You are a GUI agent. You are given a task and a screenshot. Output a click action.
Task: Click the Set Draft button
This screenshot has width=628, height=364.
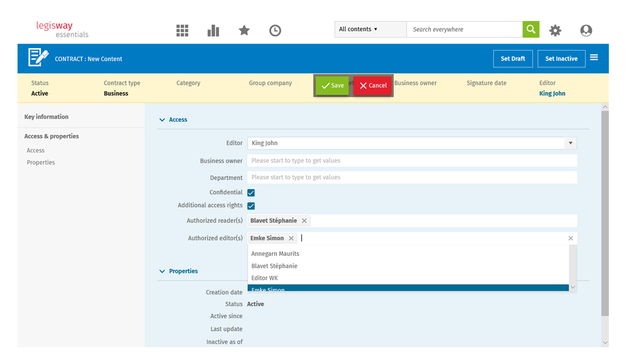(512, 59)
